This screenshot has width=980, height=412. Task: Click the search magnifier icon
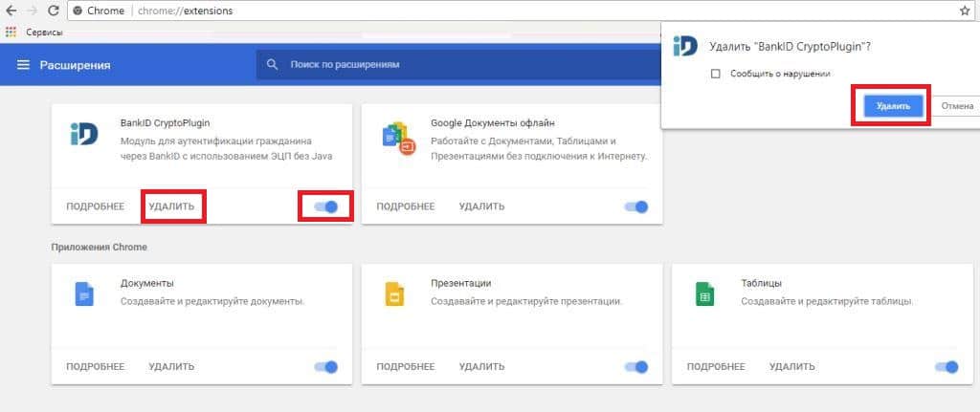pos(272,64)
